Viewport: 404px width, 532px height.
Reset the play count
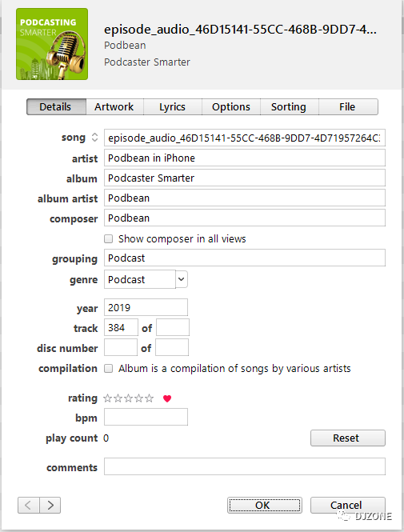pos(348,438)
